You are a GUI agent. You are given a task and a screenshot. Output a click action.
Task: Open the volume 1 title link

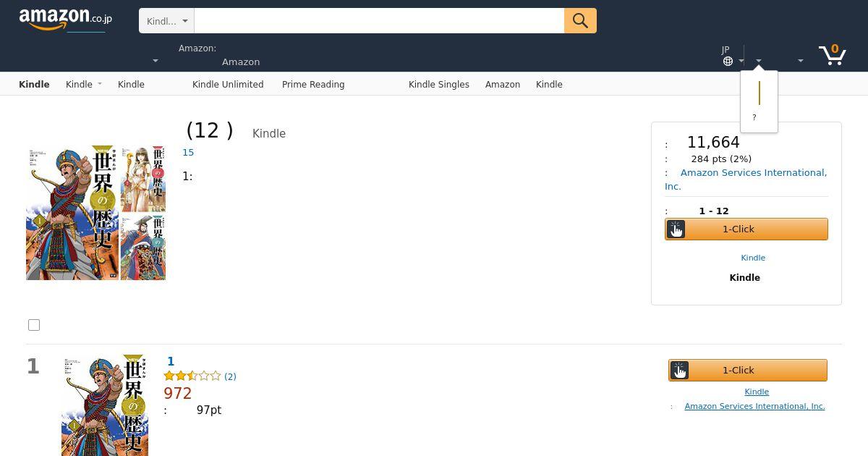pyautogui.click(x=171, y=361)
